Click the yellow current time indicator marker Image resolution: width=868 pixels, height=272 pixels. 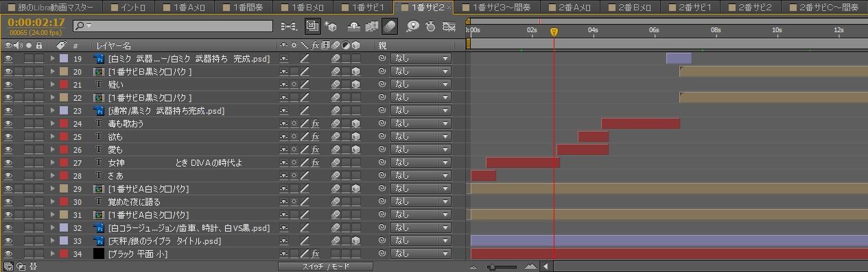pyautogui.click(x=554, y=32)
